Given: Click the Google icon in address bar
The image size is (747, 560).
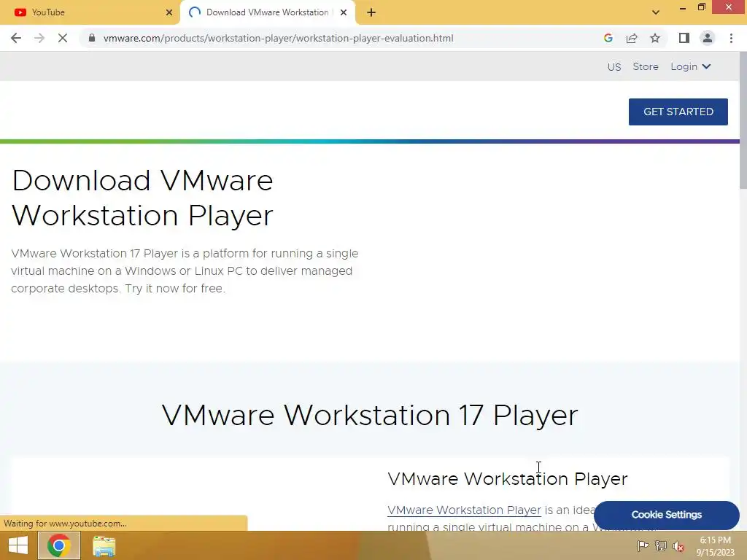Looking at the screenshot, I should pyautogui.click(x=608, y=38).
